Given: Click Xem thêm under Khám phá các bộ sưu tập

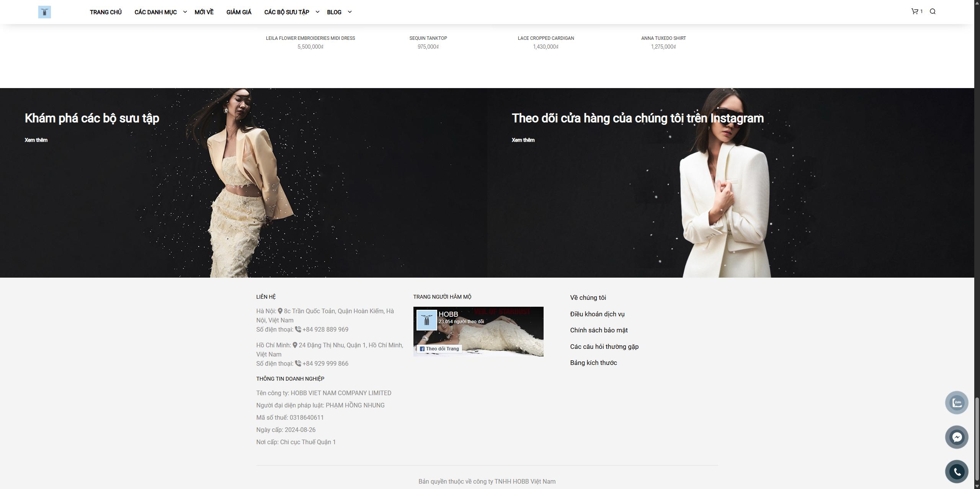Looking at the screenshot, I should 36,140.
